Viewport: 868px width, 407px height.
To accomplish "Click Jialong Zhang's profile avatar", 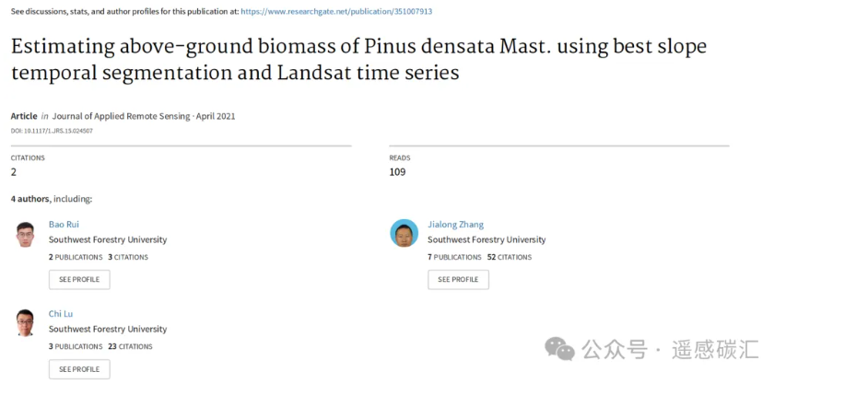I will 405,233.
